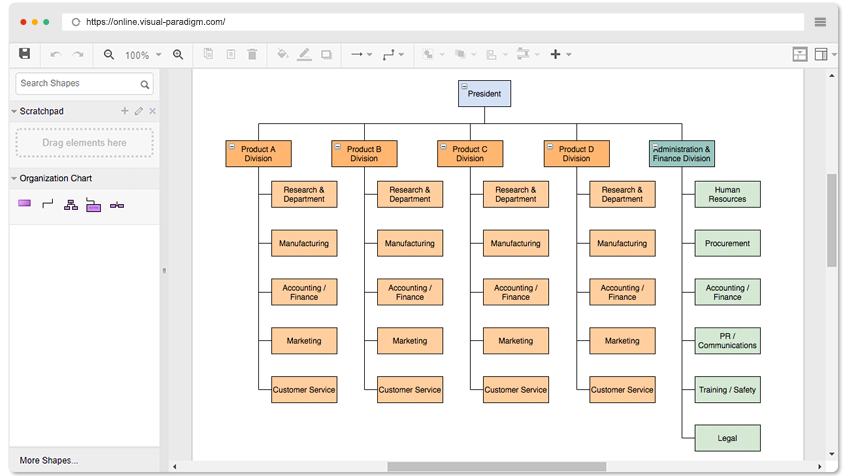Open the Format panel dropdown arrow
Image resolution: width=848 pixels, height=476 pixels.
point(834,55)
